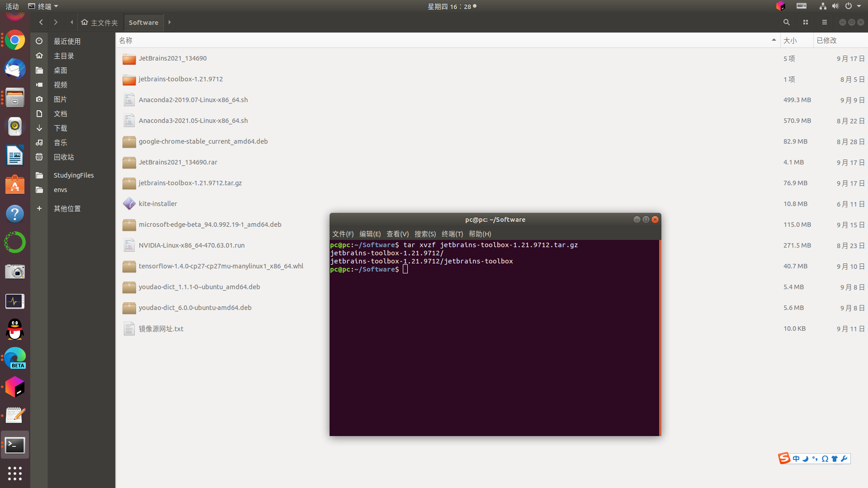This screenshot has height=488, width=868.
Task: Click Software path bar button
Action: pos(143,22)
